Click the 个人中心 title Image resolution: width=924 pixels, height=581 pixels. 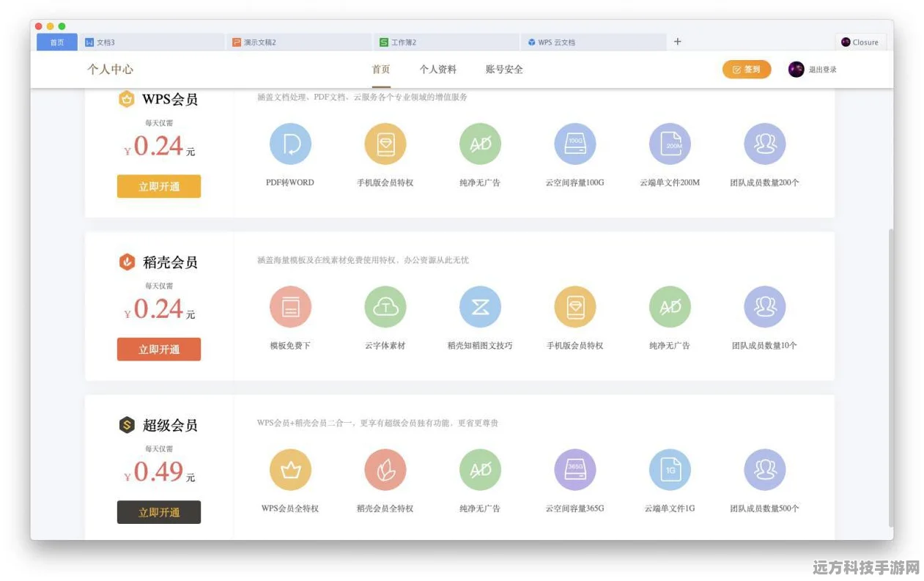point(110,70)
